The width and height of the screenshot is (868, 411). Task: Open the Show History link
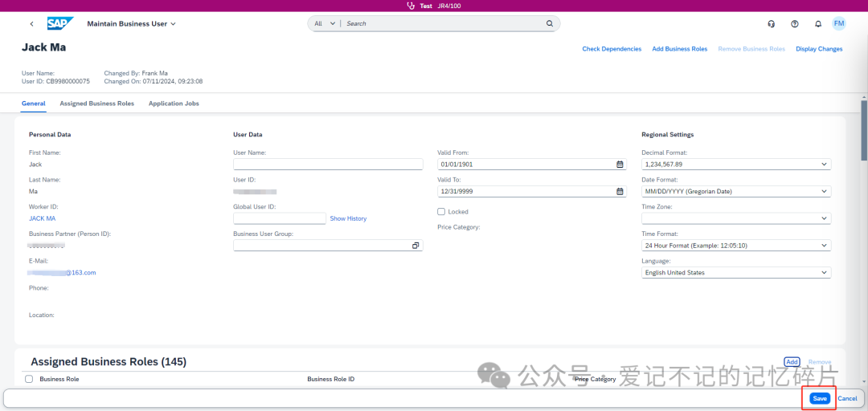348,218
